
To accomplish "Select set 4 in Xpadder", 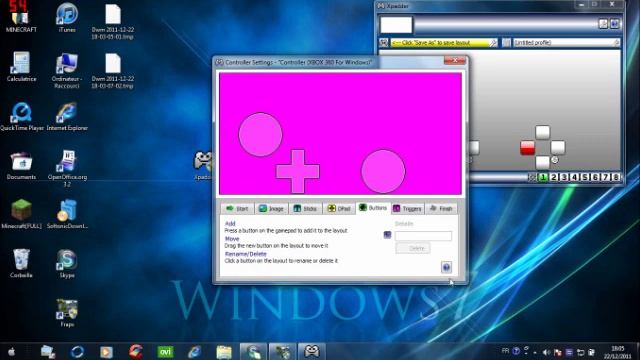I will tap(574, 177).
